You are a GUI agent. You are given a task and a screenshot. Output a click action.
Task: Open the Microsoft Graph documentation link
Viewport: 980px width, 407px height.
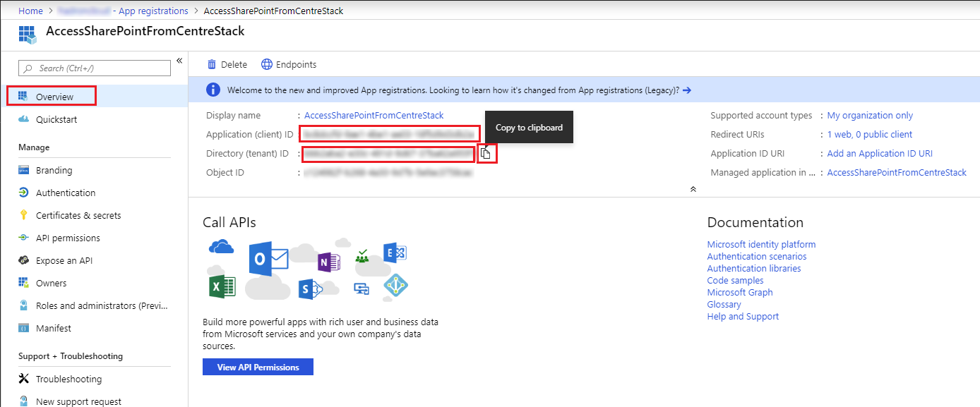tap(740, 292)
